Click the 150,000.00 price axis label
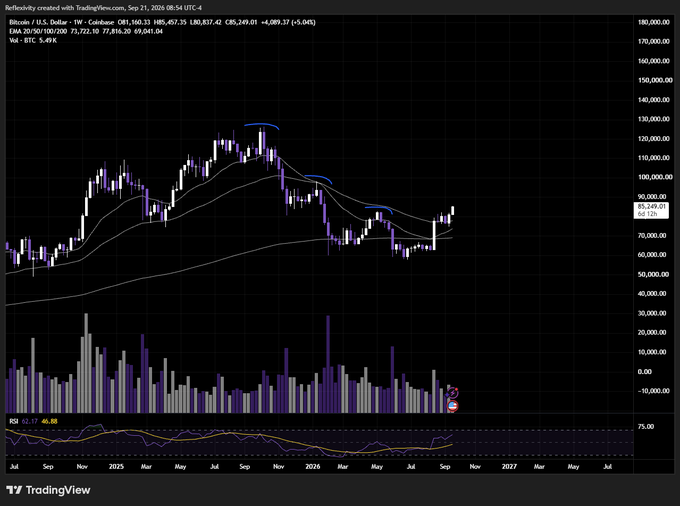 (x=654, y=80)
